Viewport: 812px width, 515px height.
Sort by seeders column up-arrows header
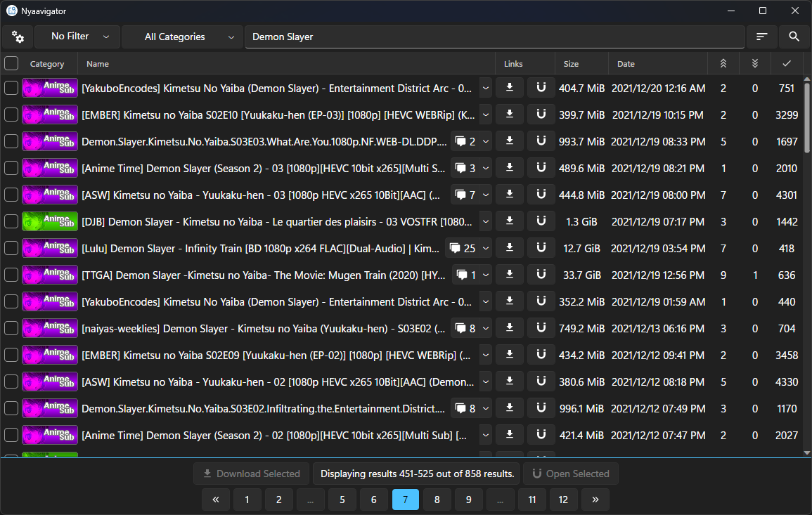723,64
